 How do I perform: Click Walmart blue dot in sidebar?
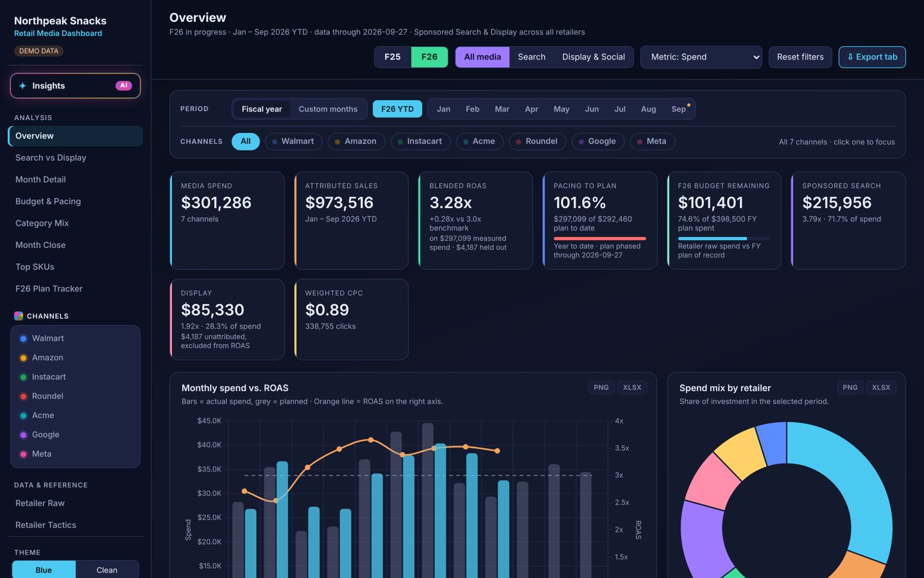tap(23, 338)
